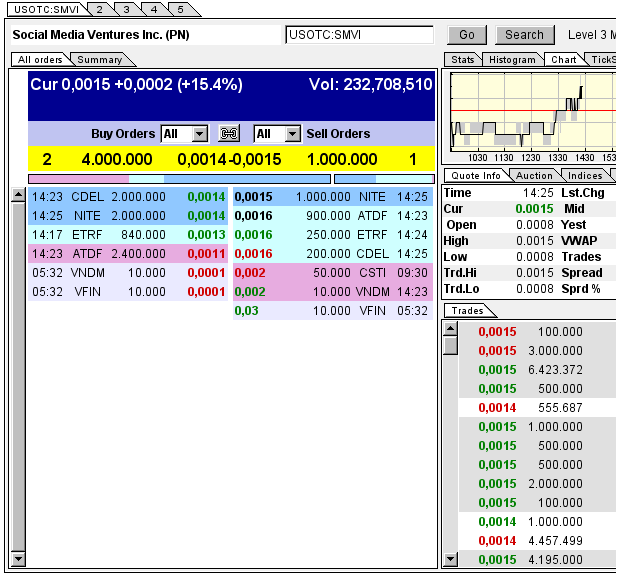Click the yellow best bid-ask 0,0014-0,0015 spread
This screenshot has height=577, width=623.
(x=229, y=159)
